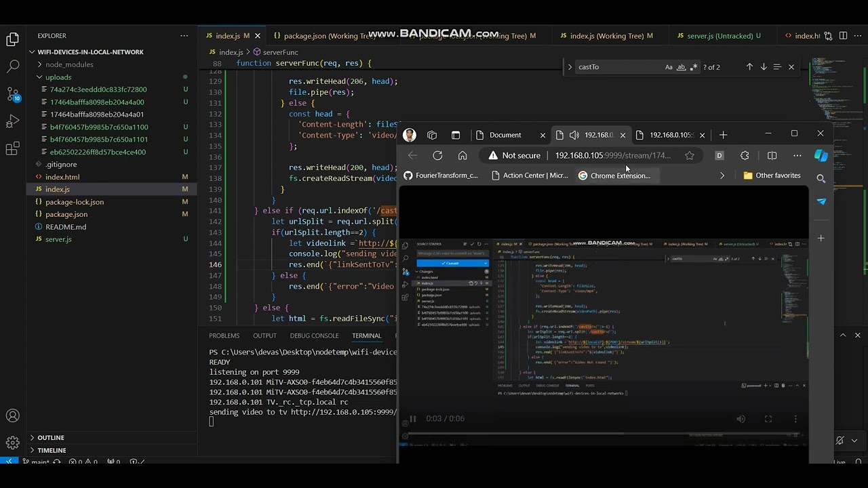This screenshot has width=868, height=488.
Task: Open FourierTransform GitHub bookmark
Action: click(441, 176)
